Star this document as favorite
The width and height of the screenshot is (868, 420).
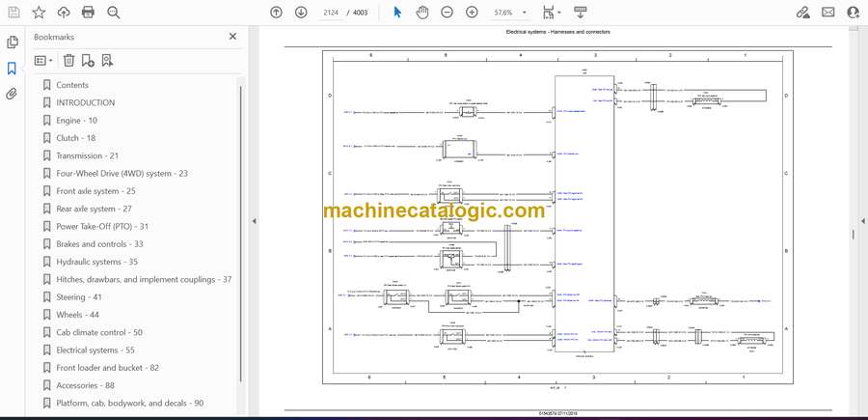click(39, 13)
